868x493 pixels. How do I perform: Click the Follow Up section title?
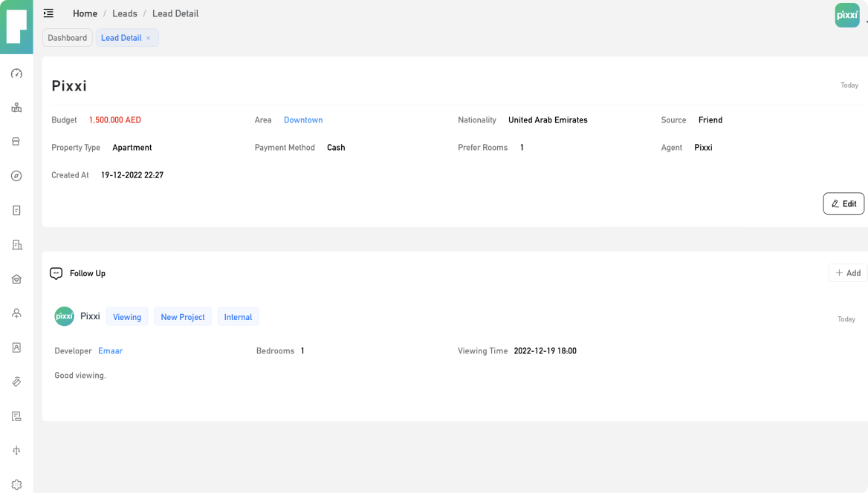(x=88, y=273)
